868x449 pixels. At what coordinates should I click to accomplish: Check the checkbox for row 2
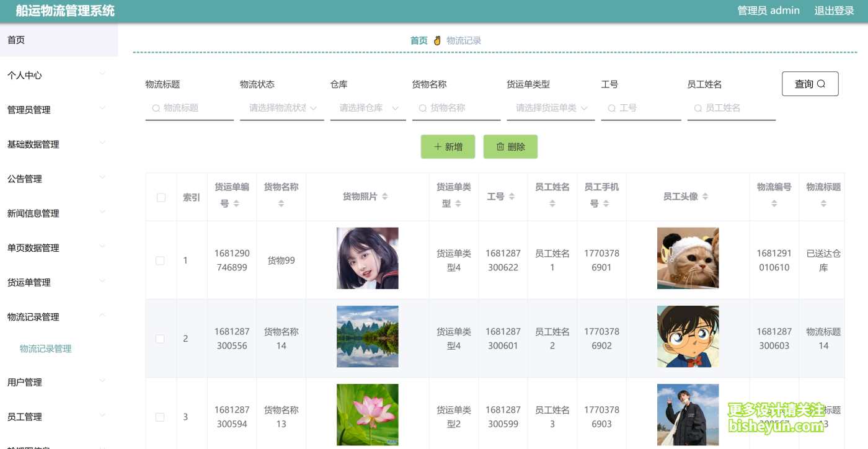point(160,339)
